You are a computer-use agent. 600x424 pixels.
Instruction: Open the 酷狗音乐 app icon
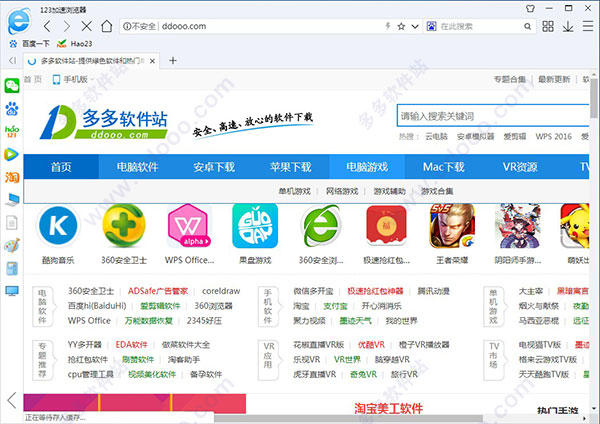click(58, 225)
